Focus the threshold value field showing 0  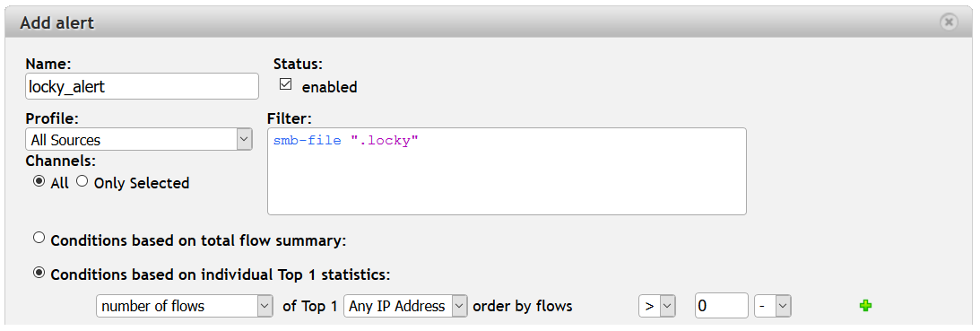pos(721,306)
